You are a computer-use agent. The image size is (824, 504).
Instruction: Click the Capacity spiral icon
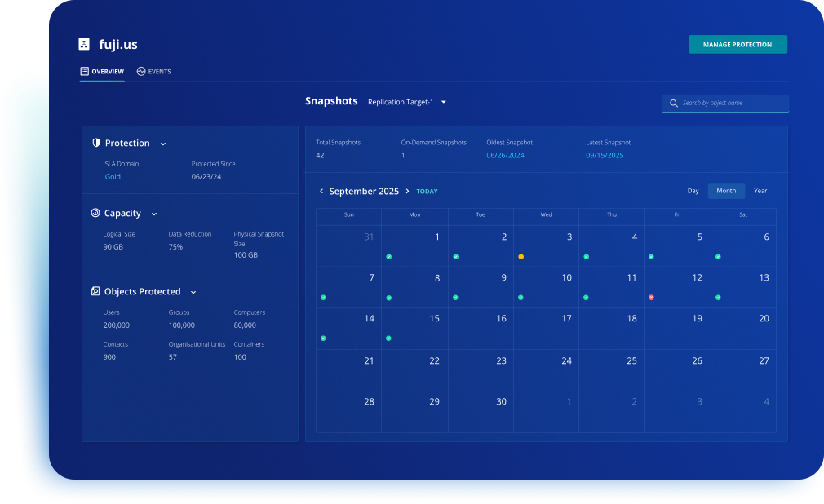point(95,213)
